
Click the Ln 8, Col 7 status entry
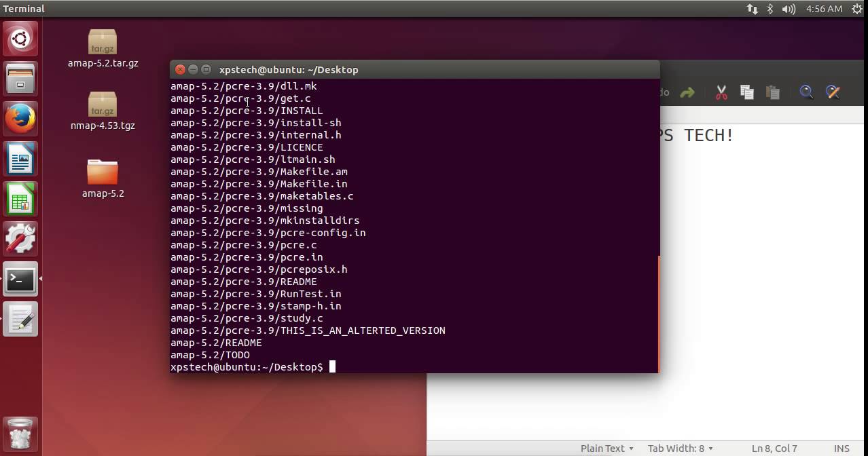point(774,449)
